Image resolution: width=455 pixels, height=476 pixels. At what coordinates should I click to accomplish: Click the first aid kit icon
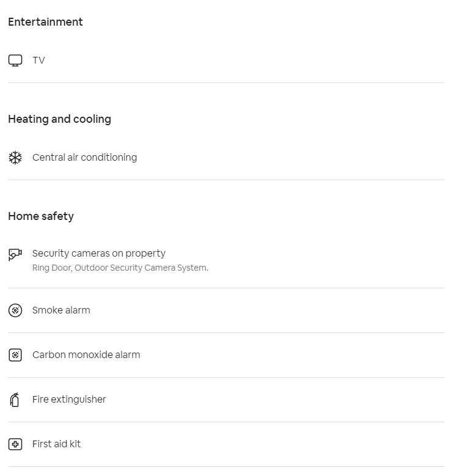(x=15, y=444)
